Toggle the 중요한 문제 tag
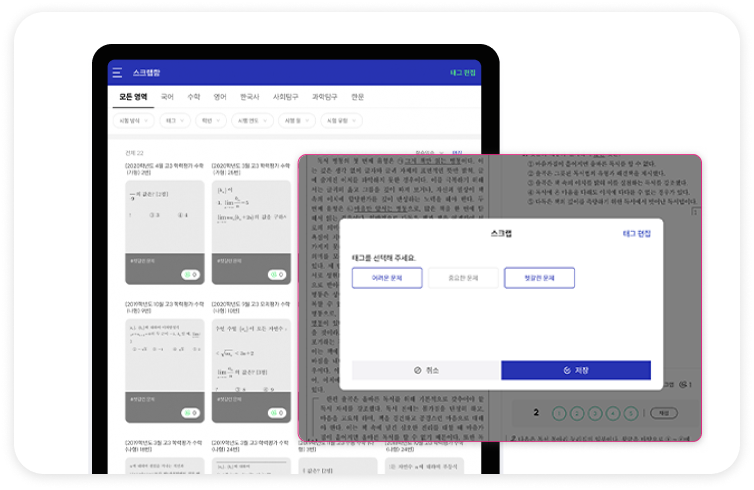The height and width of the screenshot is (490, 754). 463,278
